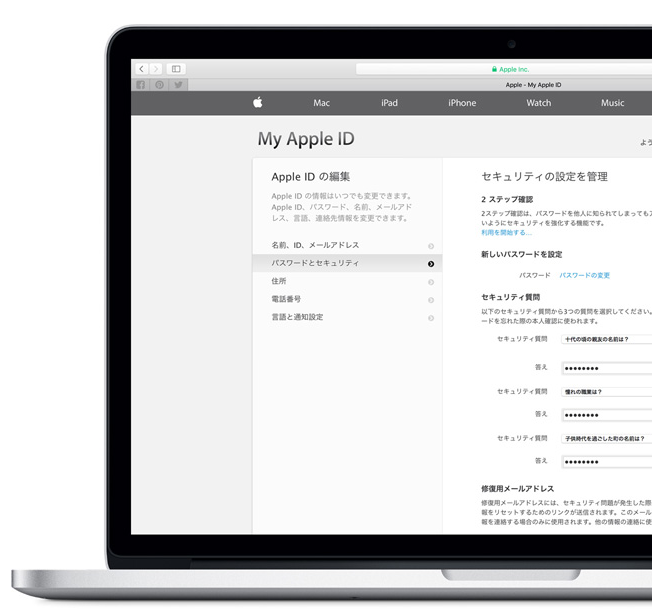
Task: Click arrow icon beside 住所
Action: coord(431,282)
